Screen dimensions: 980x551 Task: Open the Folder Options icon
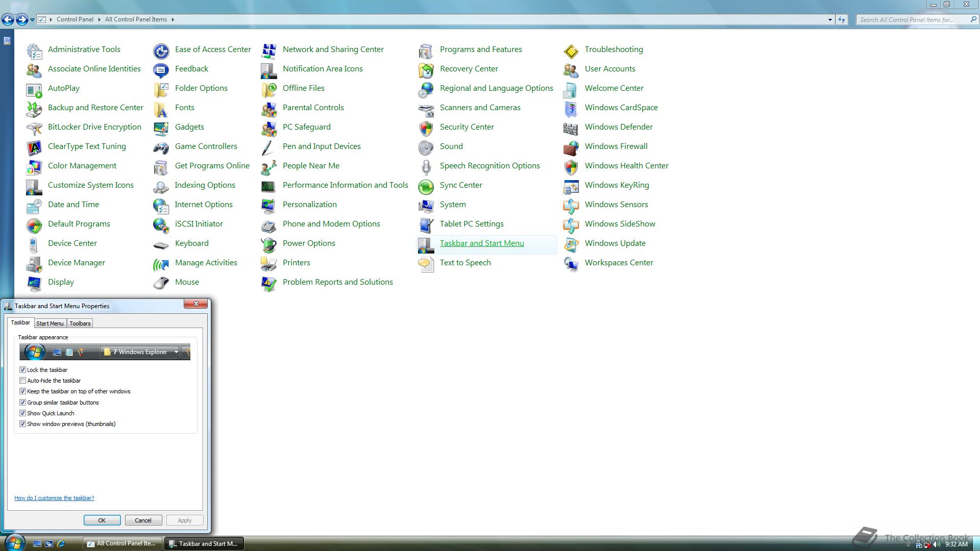point(161,89)
